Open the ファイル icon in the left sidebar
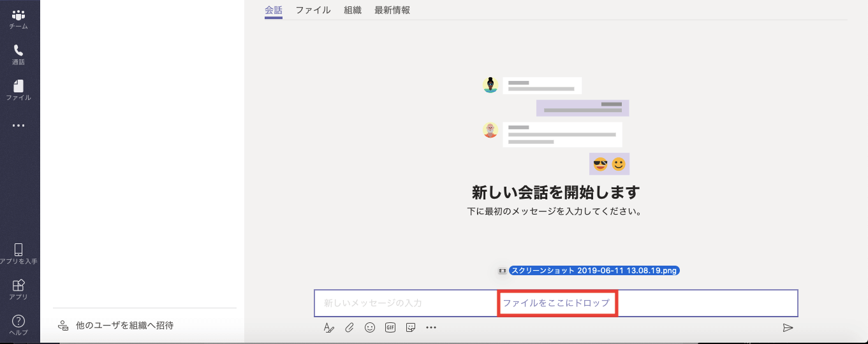The image size is (868, 344). coord(18,90)
